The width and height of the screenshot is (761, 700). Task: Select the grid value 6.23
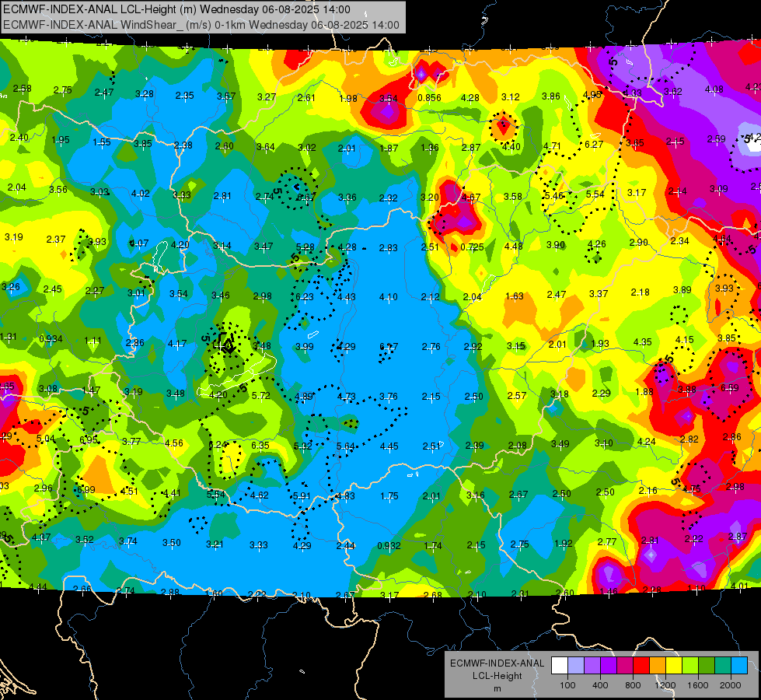coord(304,296)
